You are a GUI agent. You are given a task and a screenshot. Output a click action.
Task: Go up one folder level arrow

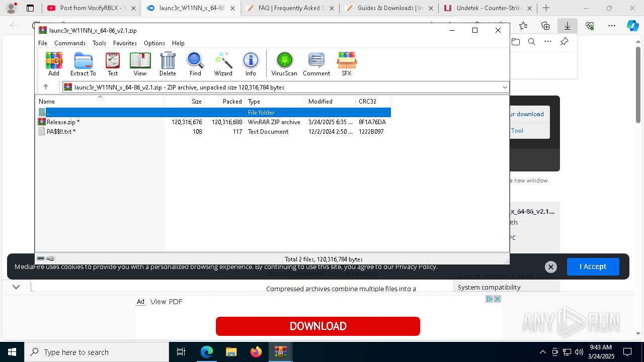click(x=46, y=87)
